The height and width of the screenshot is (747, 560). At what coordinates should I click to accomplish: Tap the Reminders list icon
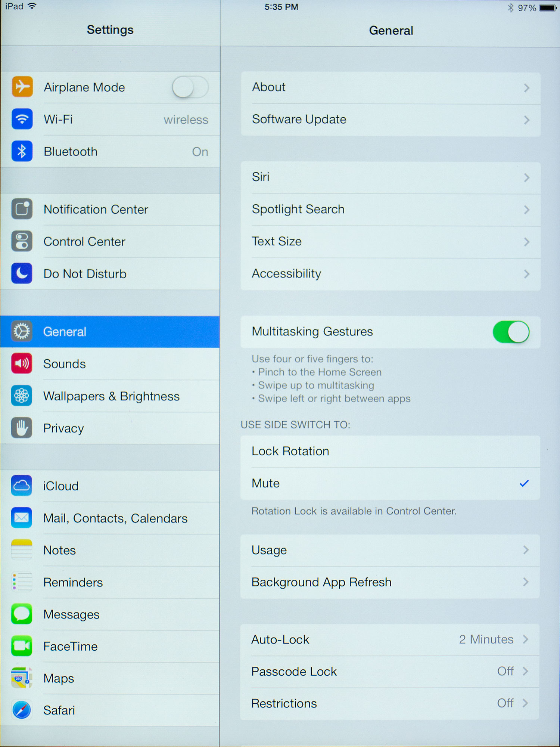(22, 582)
